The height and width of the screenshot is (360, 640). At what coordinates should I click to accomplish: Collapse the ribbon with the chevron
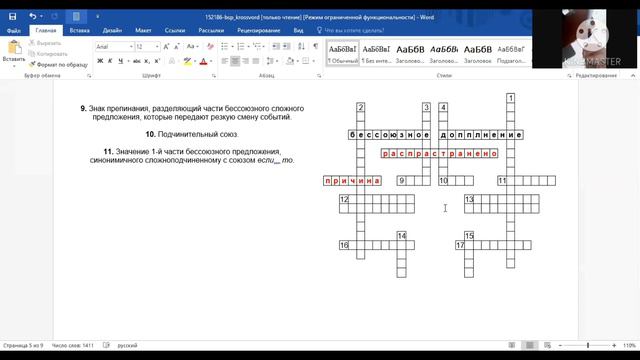coord(633,76)
